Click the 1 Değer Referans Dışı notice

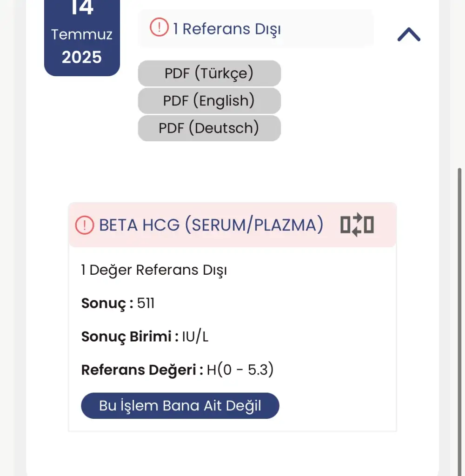pos(154,270)
